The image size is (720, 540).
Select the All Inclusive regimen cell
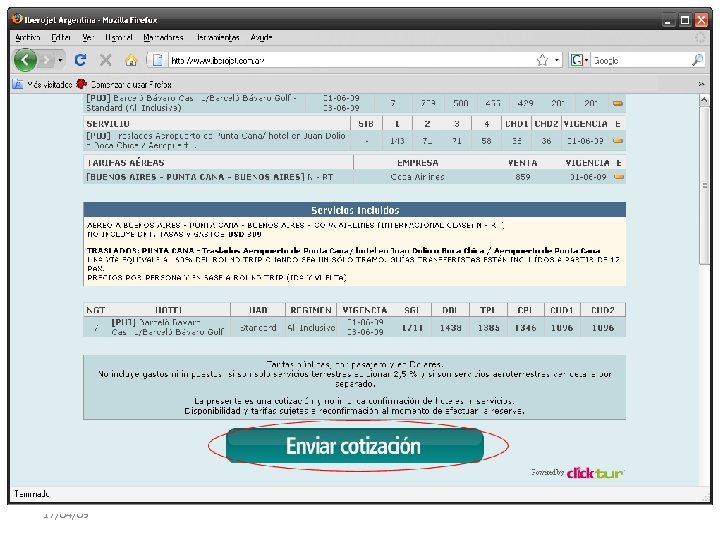pyautogui.click(x=311, y=328)
